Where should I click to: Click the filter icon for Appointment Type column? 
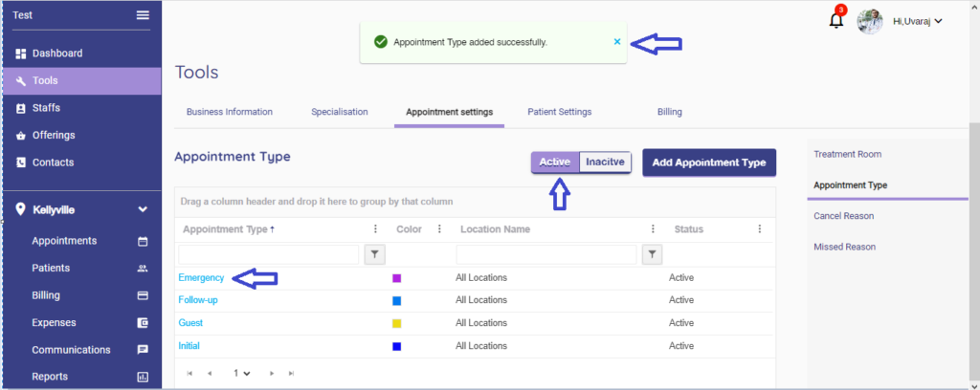tap(375, 254)
